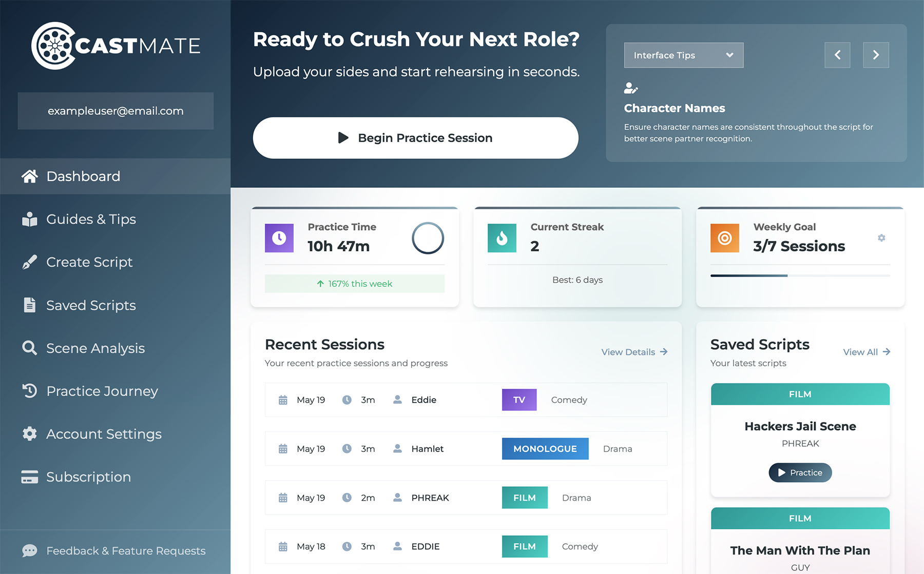Click FILM header on Man With The Plan card
The width and height of the screenshot is (924, 574).
coord(800,518)
